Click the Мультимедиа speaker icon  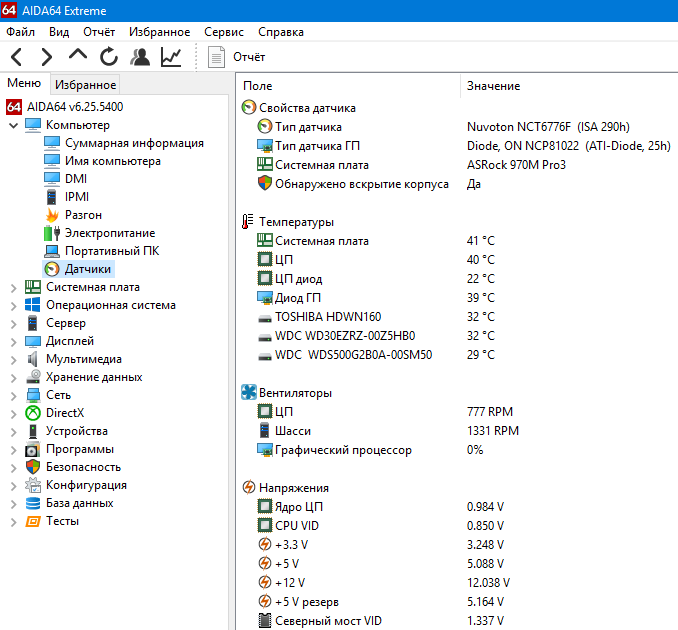(32, 359)
